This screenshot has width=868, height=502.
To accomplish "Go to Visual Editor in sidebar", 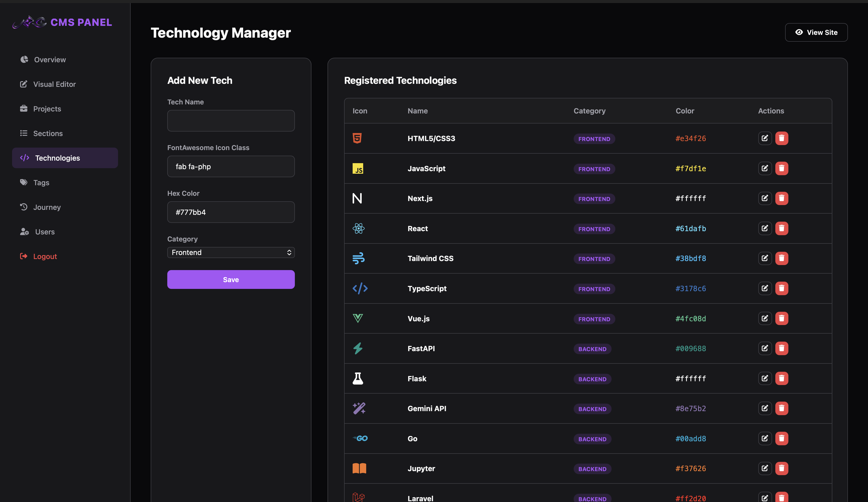I will pos(65,84).
